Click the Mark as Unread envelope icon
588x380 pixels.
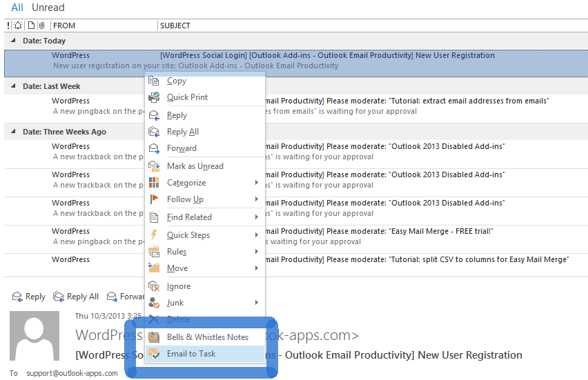tap(154, 166)
